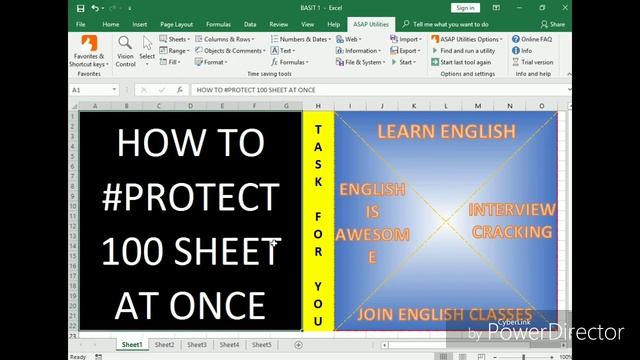
Task: Open the Text tools dropdown
Action: [283, 51]
